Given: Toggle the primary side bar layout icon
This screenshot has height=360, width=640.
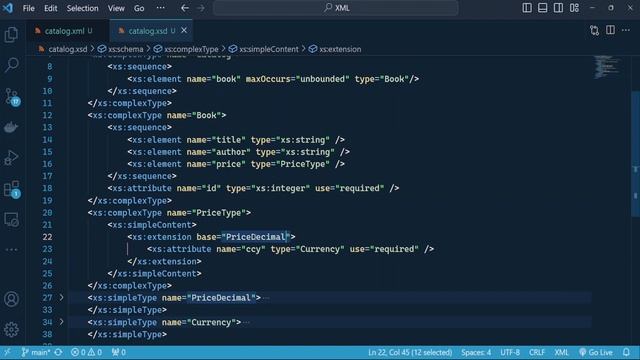Looking at the screenshot, I should tap(527, 8).
